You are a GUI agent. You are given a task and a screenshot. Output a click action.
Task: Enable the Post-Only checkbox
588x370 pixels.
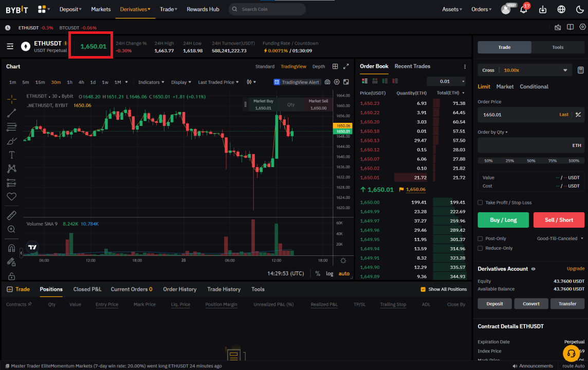tap(480, 238)
